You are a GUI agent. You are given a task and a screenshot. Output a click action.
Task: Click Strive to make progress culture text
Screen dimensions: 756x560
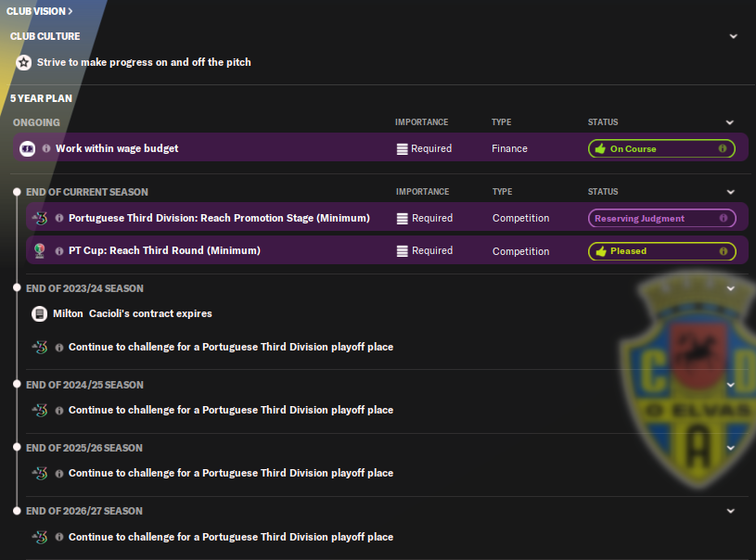144,62
